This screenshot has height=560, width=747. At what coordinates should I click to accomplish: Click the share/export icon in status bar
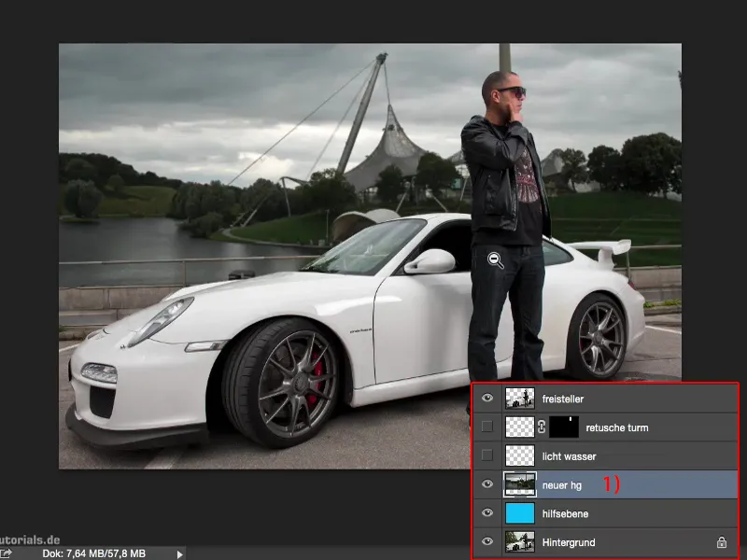click(6, 553)
